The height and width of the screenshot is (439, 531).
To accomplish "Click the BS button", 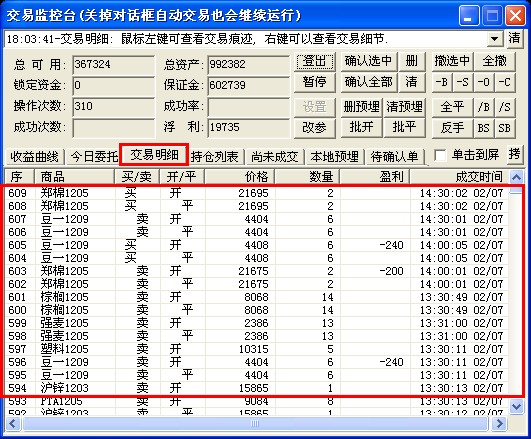I will [484, 128].
